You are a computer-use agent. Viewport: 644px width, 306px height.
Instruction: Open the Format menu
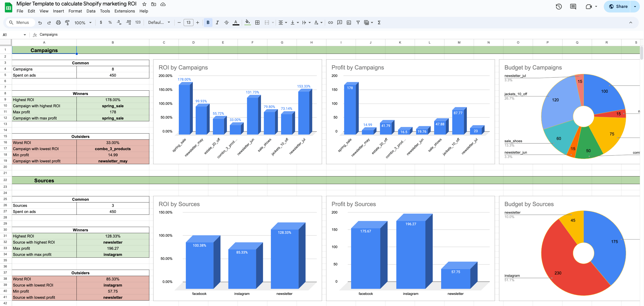click(x=75, y=11)
